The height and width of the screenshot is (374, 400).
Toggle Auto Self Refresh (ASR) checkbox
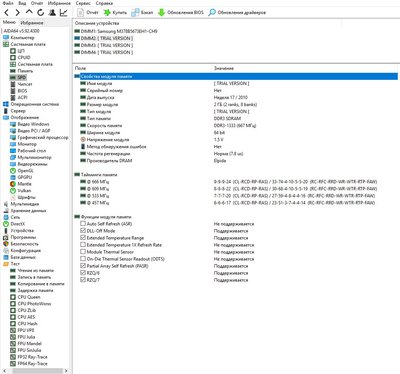click(x=83, y=224)
